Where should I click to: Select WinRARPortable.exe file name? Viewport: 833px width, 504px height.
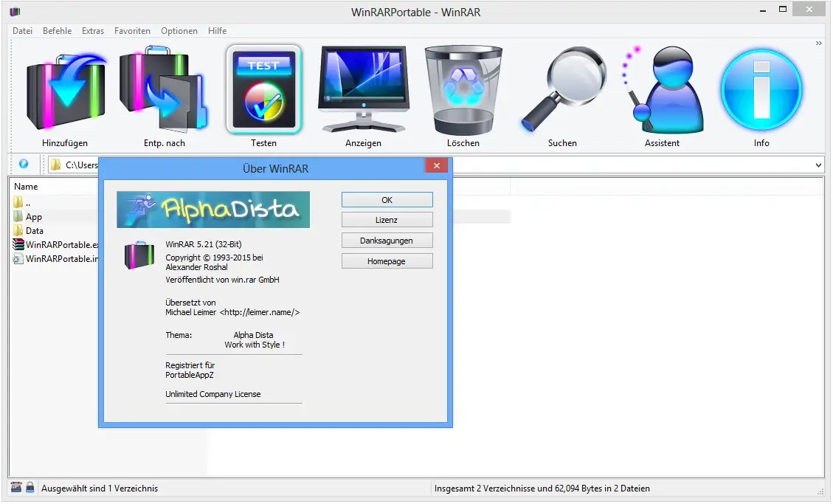[62, 245]
